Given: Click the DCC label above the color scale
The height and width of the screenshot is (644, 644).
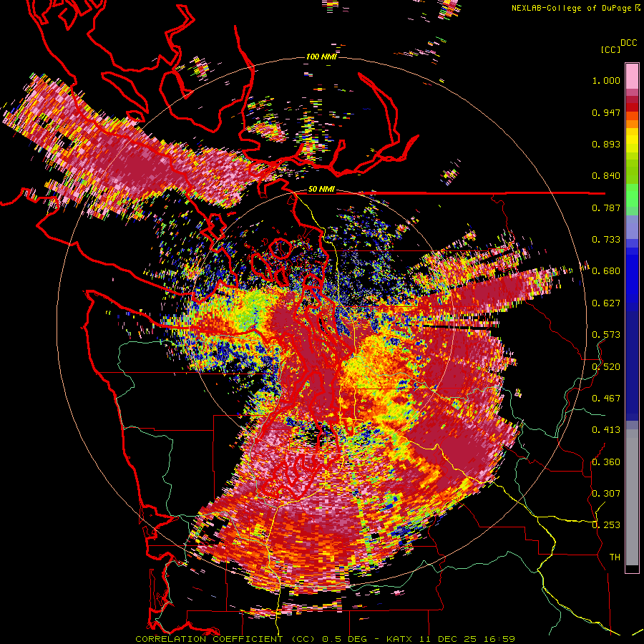Looking at the screenshot, I should coord(628,43).
